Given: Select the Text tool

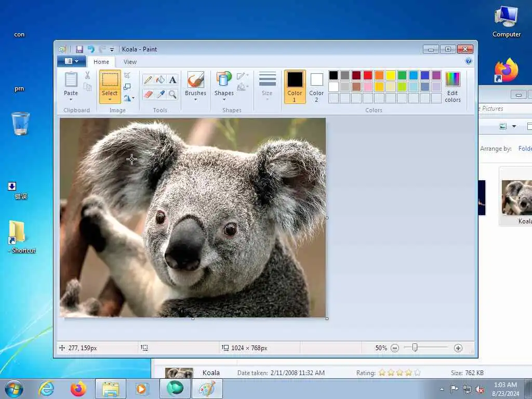Looking at the screenshot, I should pos(172,79).
